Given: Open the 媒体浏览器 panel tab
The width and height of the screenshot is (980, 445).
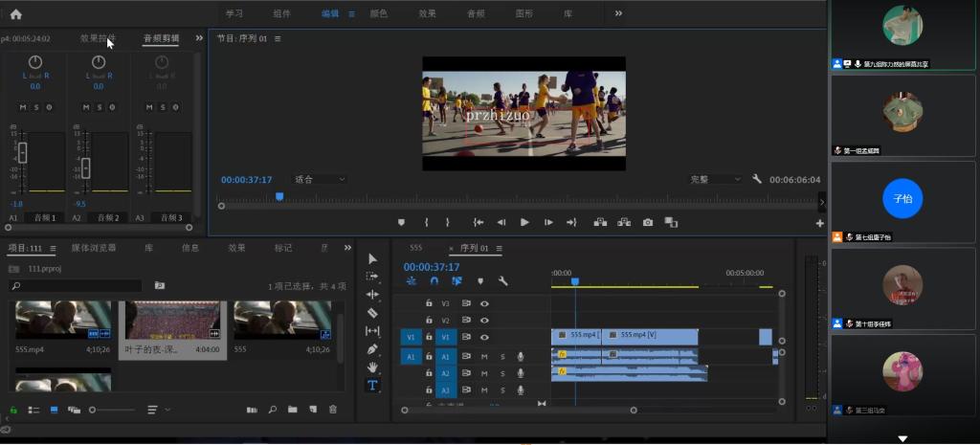Looking at the screenshot, I should tap(94, 248).
